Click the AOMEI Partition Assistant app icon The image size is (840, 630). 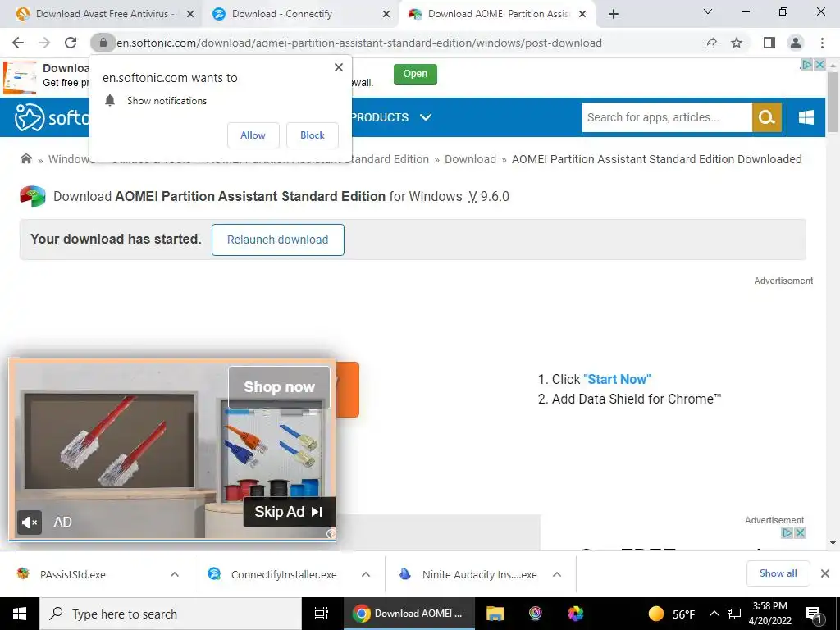(x=33, y=196)
